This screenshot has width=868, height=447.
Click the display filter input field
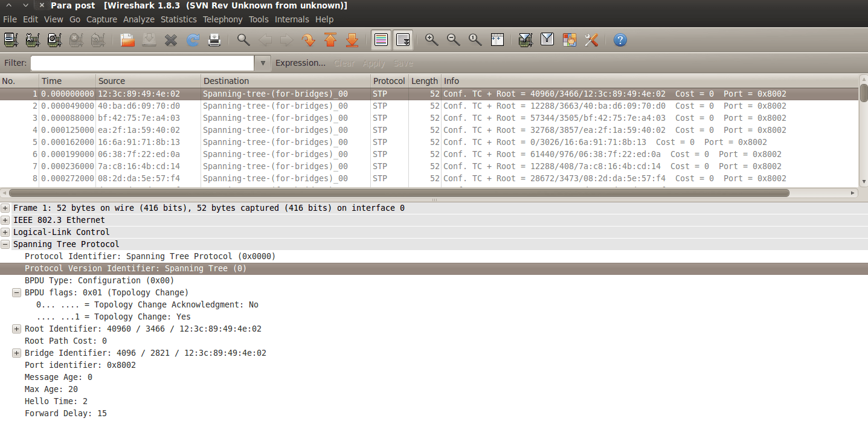(143, 63)
